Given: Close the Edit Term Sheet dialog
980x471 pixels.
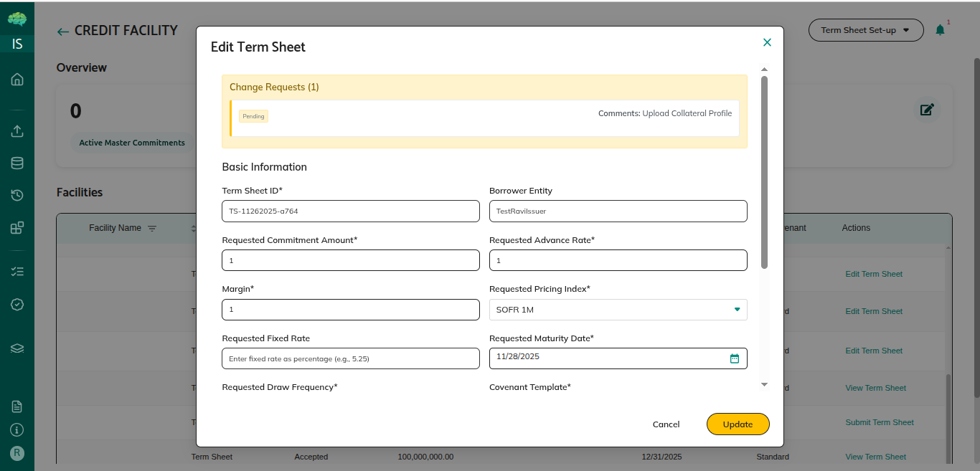Looking at the screenshot, I should click(x=767, y=42).
